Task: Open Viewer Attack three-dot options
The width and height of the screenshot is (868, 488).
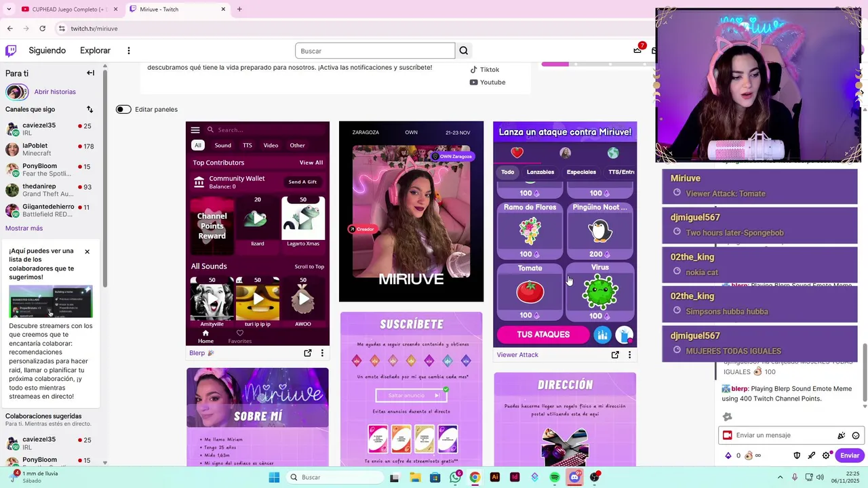Action: pos(629,354)
